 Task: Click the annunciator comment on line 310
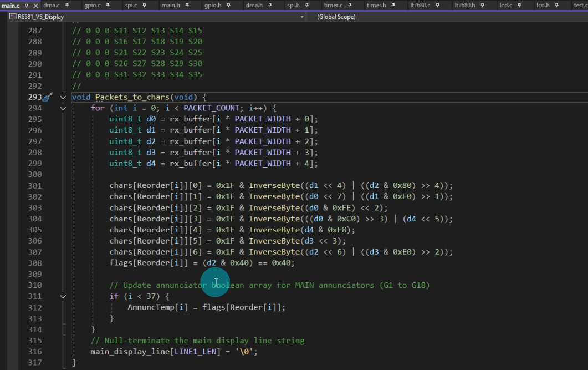[269, 285]
